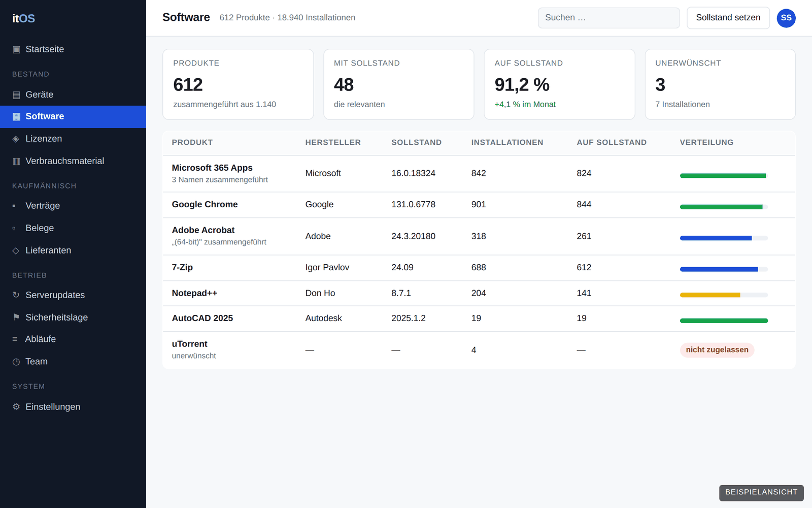812x508 pixels.
Task: Click the Igor Pavlov manufacturer cell
Action: [327, 267]
